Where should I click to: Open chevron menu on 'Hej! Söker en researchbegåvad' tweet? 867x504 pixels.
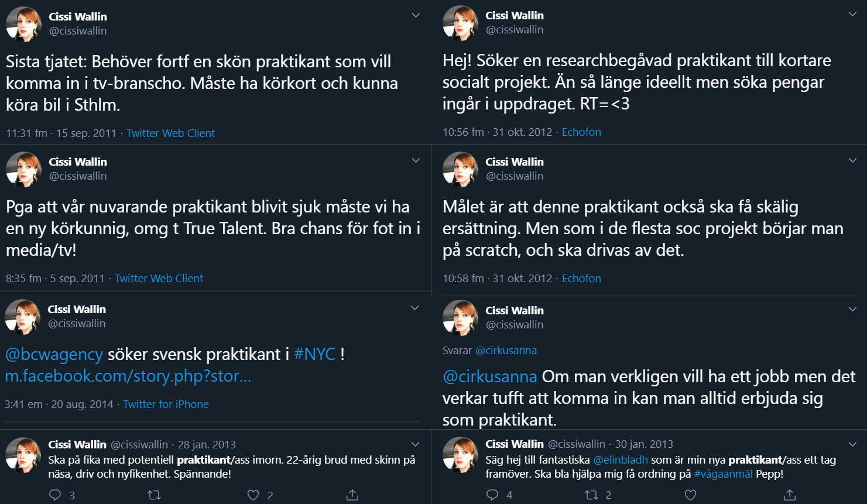(x=852, y=14)
